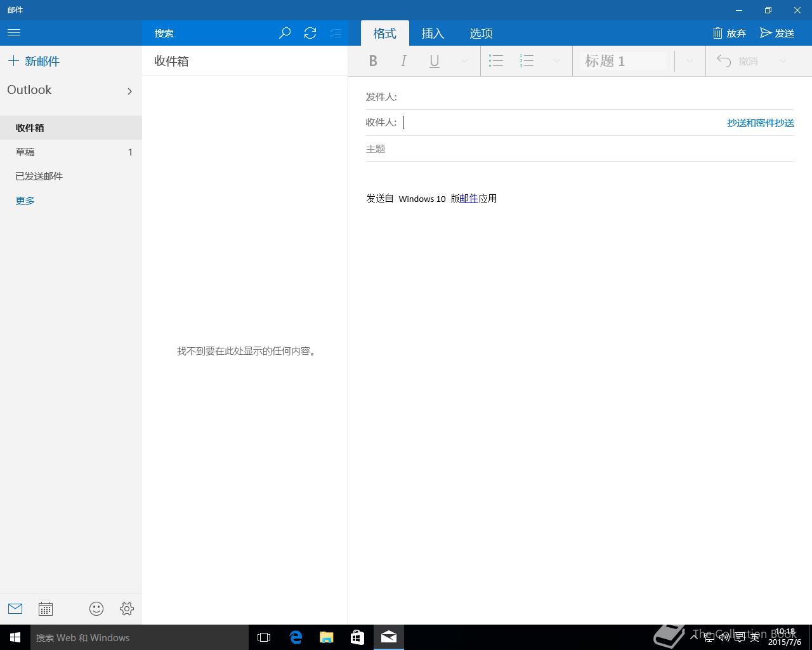Open Store from taskbar
This screenshot has height=650, width=812.
[357, 637]
